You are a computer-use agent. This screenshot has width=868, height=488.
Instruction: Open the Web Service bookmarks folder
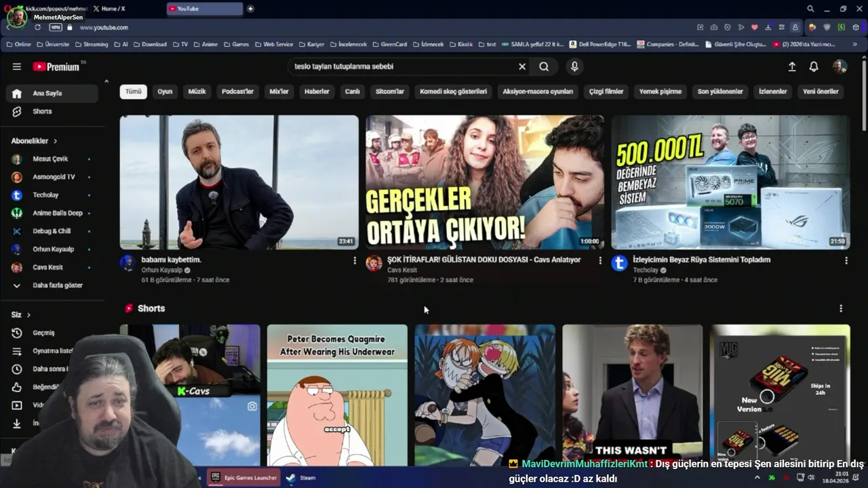tap(274, 44)
